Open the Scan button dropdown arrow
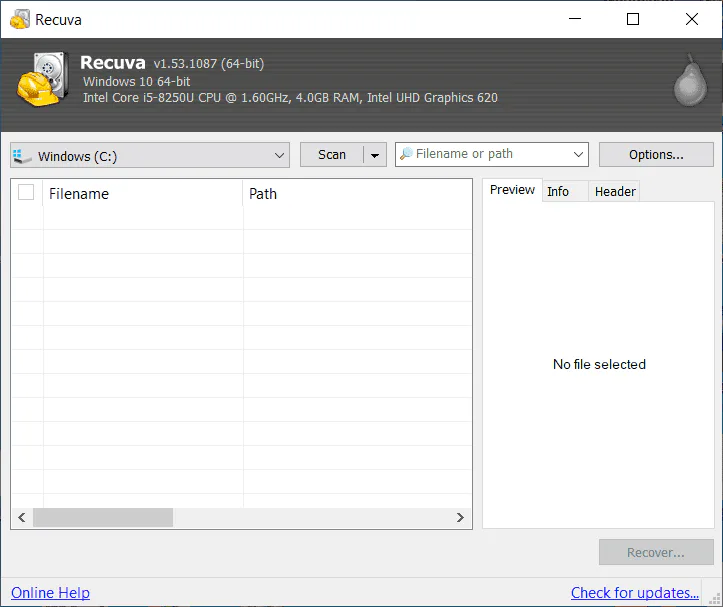The height and width of the screenshot is (607, 723). click(x=375, y=155)
